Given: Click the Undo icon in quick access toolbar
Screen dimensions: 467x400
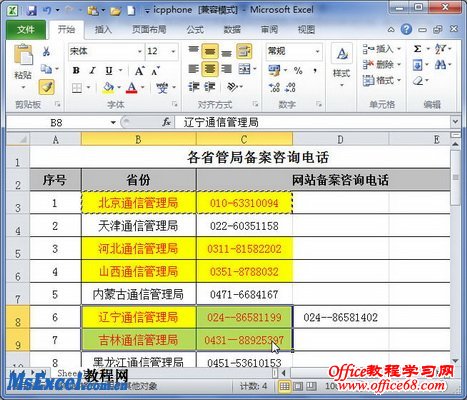Looking at the screenshot, I should pyautogui.click(x=47, y=11).
